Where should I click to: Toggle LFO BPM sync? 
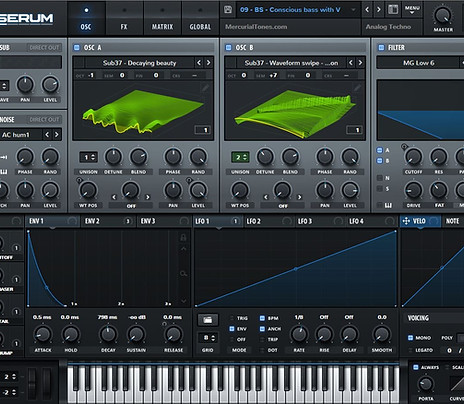(x=262, y=318)
